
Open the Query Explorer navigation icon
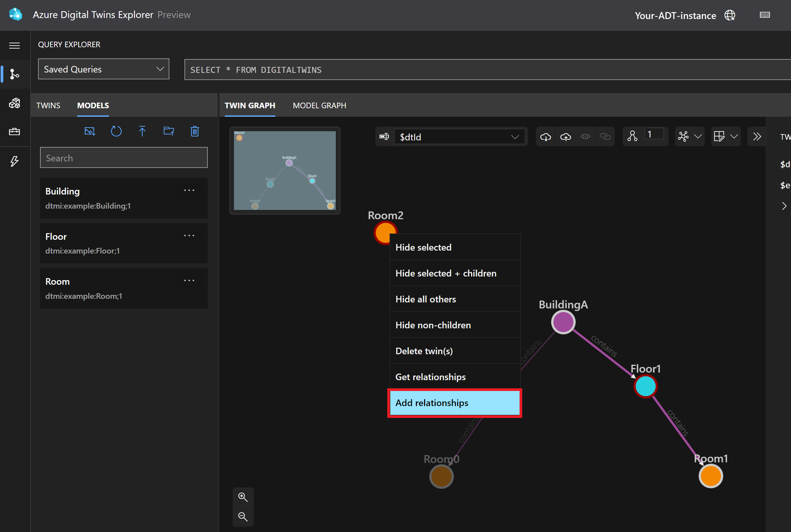pos(14,74)
